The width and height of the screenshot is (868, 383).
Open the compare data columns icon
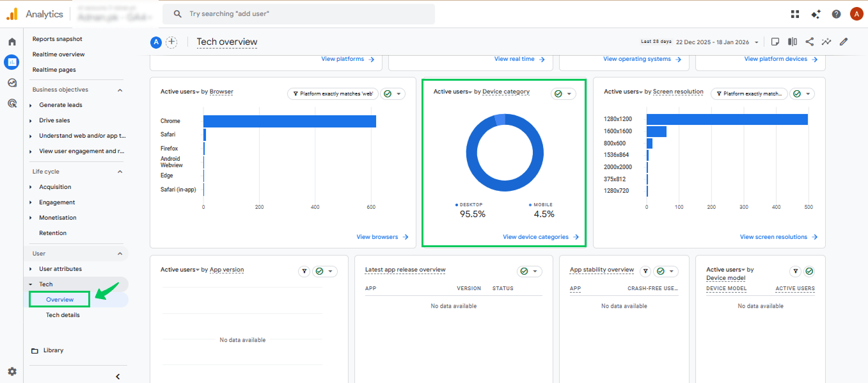793,42
